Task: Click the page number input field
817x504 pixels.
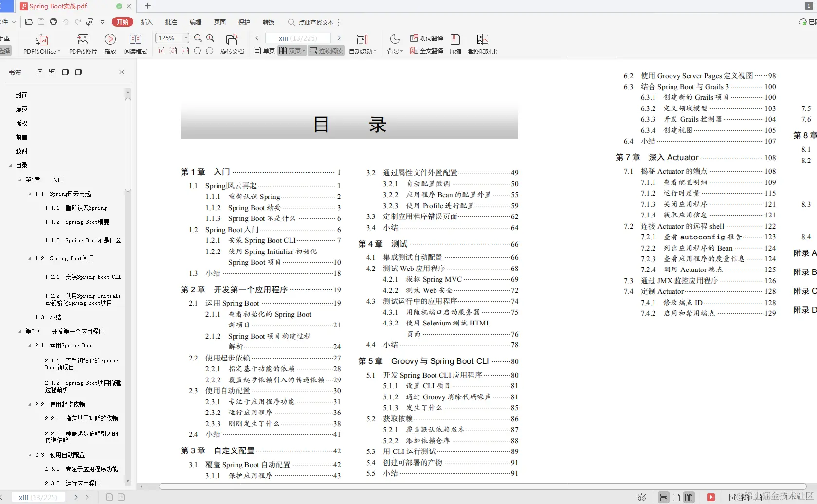Action: click(298, 37)
